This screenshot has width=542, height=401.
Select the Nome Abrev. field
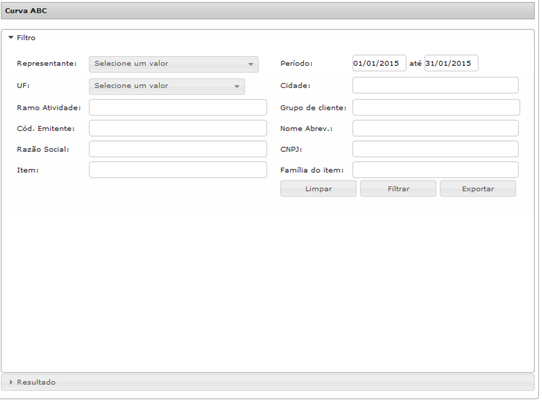435,128
